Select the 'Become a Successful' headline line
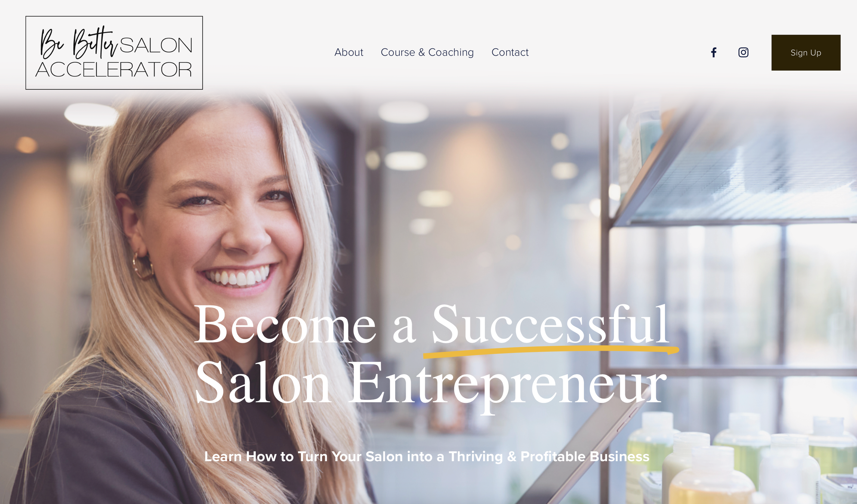This screenshot has height=504, width=857. pos(431,324)
